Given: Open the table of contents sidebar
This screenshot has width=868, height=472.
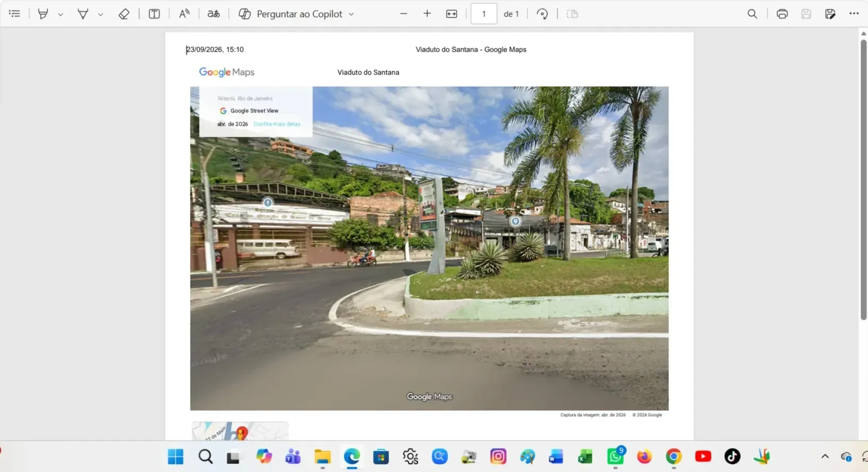Looking at the screenshot, I should (x=14, y=14).
